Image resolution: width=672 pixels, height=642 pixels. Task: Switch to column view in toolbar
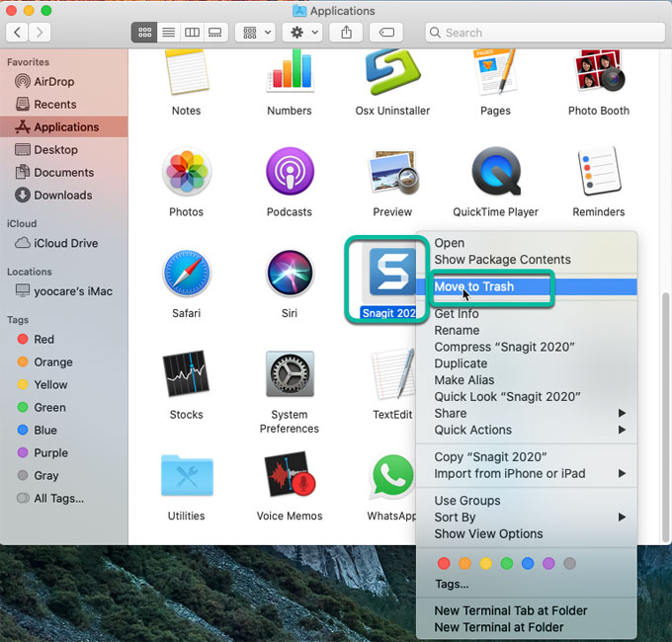(192, 33)
